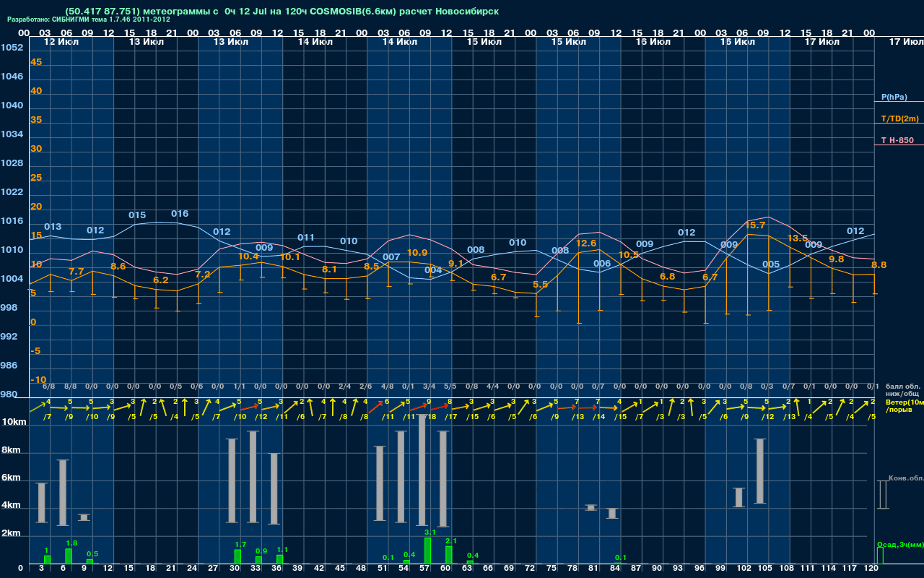Click the 10km height axis label

tap(14, 422)
